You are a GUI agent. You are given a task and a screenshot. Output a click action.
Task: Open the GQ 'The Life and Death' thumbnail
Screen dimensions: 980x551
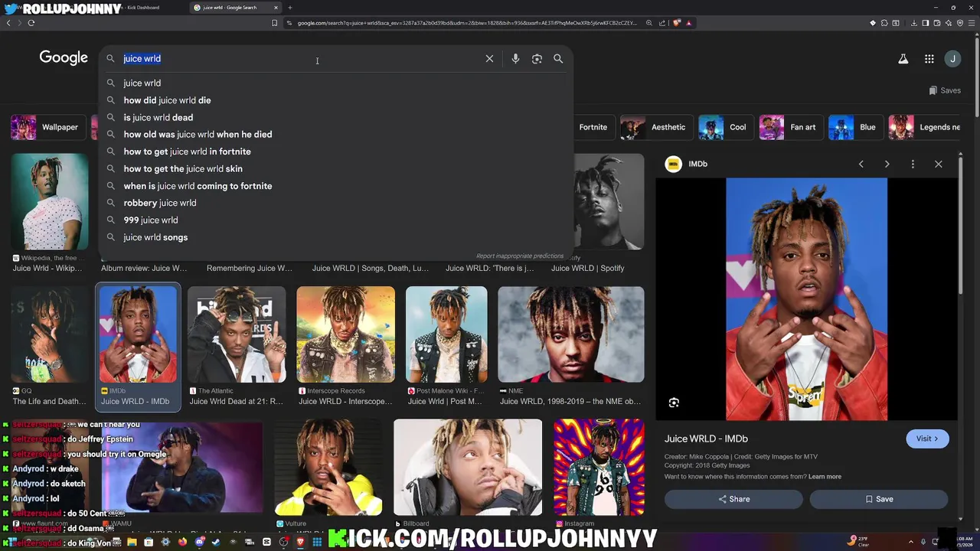click(50, 334)
